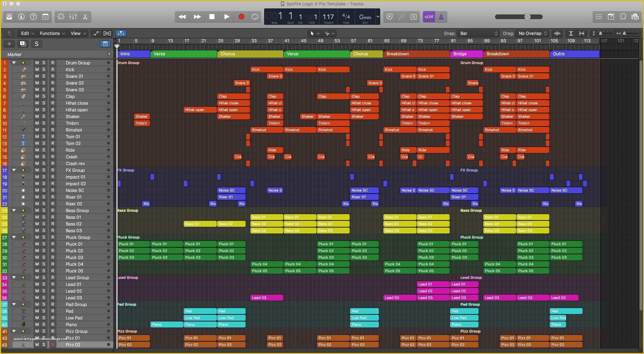
Task: Open the Media Browsers icon
Action: pos(635,17)
